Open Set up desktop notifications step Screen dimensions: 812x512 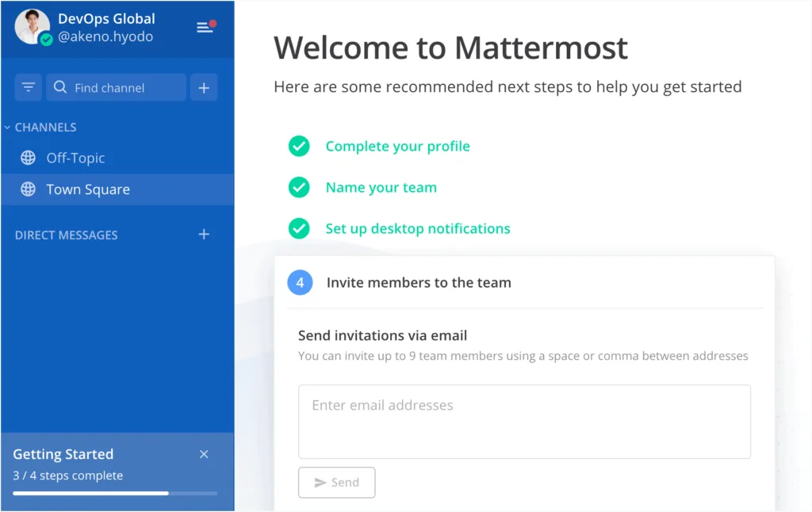click(418, 228)
